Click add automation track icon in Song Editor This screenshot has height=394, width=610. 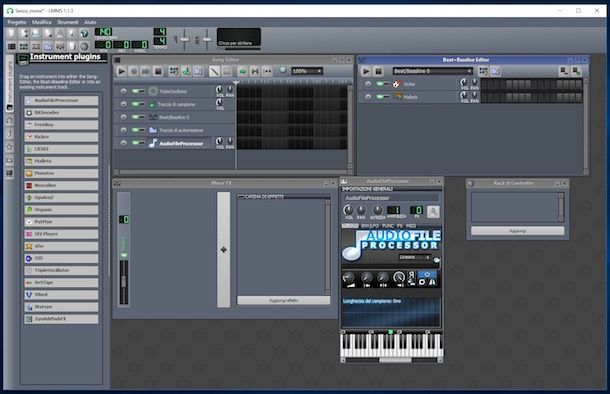(198, 71)
